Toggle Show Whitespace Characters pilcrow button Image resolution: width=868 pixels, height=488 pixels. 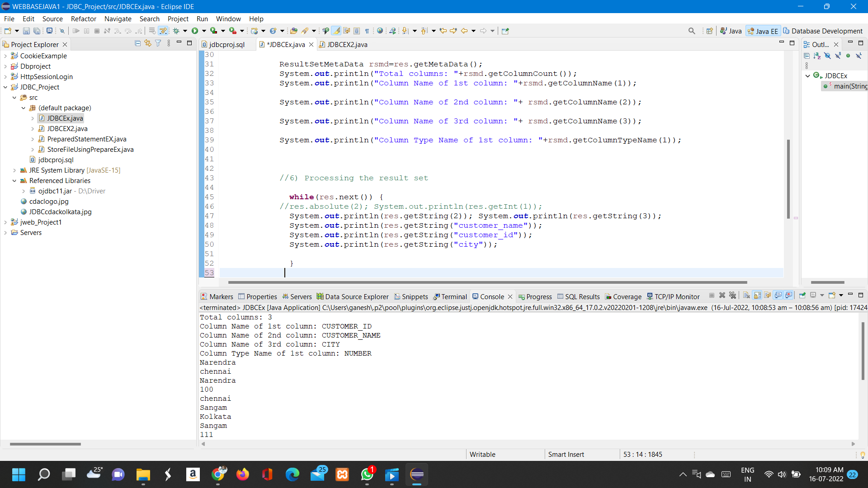point(367,31)
